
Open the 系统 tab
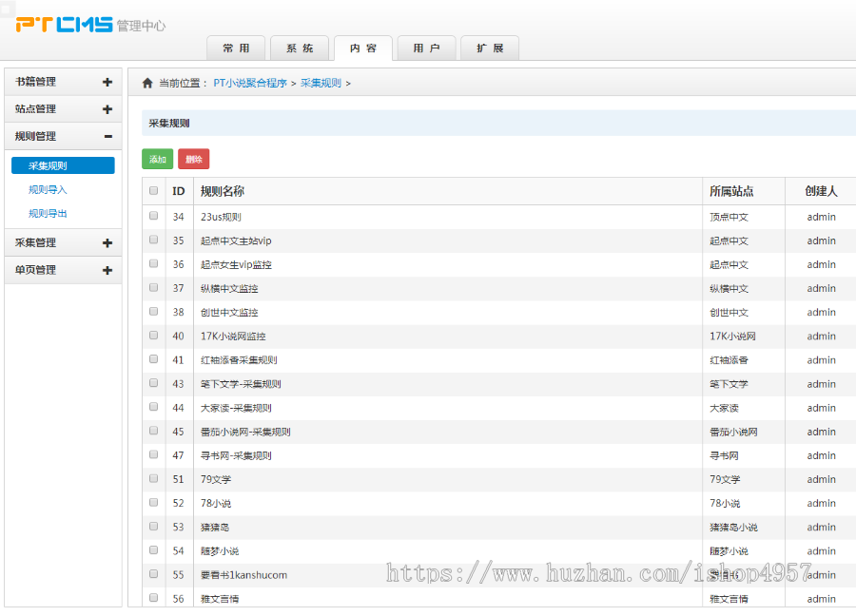[300, 48]
